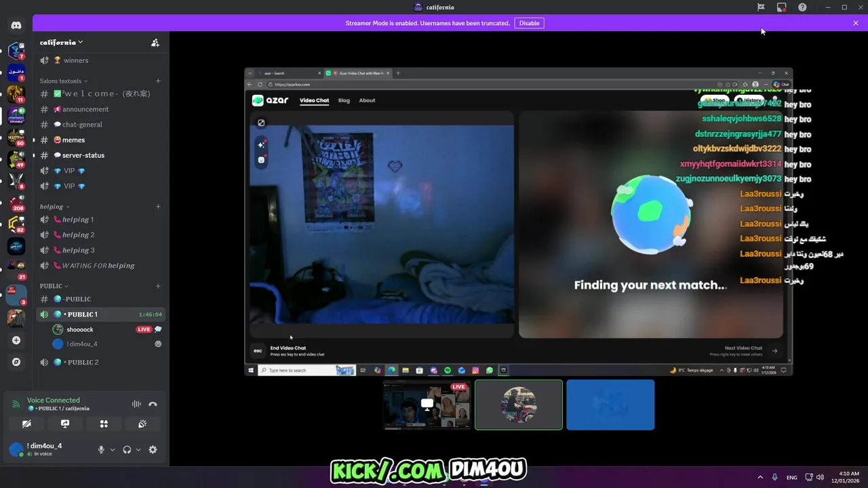868x488 pixels.
Task: Open the -PUBLIC text channel
Action: pos(100,299)
